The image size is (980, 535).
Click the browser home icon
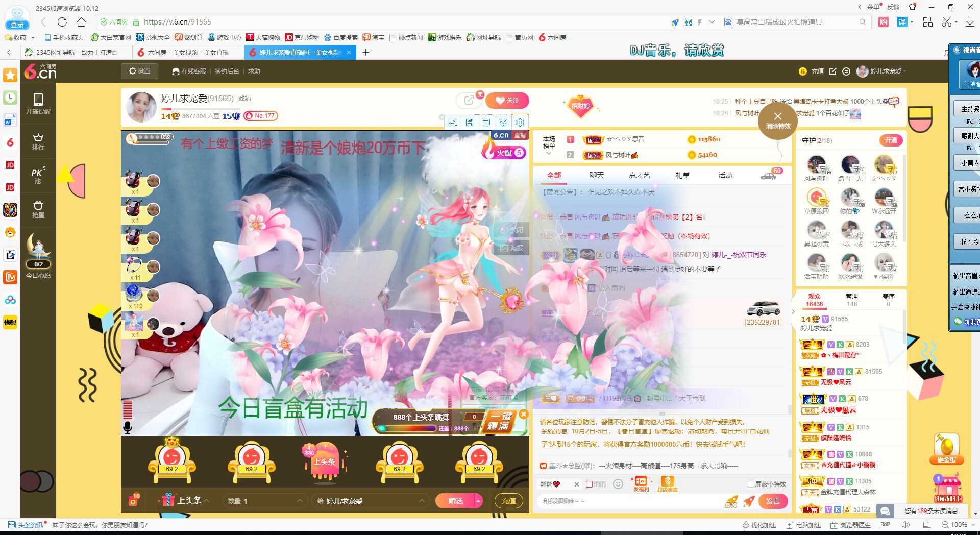coord(82,22)
